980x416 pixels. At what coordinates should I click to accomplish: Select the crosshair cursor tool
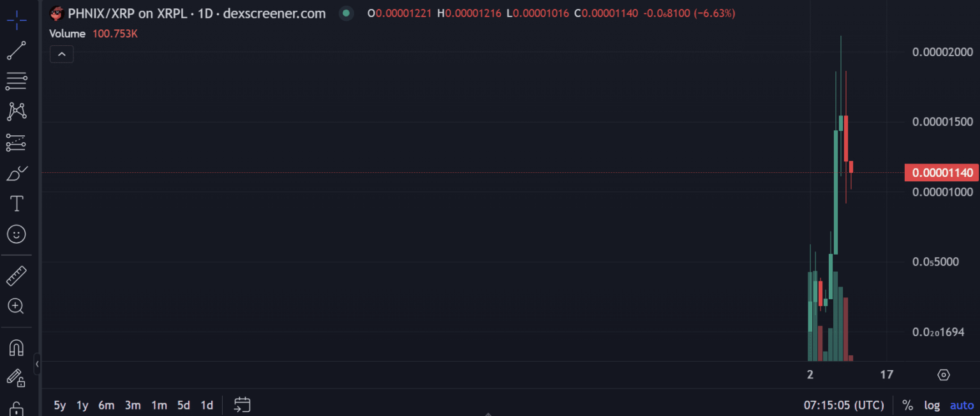point(17,20)
